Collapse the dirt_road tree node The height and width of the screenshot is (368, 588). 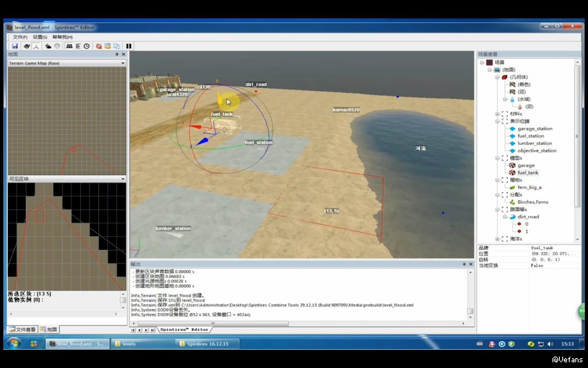(505, 217)
